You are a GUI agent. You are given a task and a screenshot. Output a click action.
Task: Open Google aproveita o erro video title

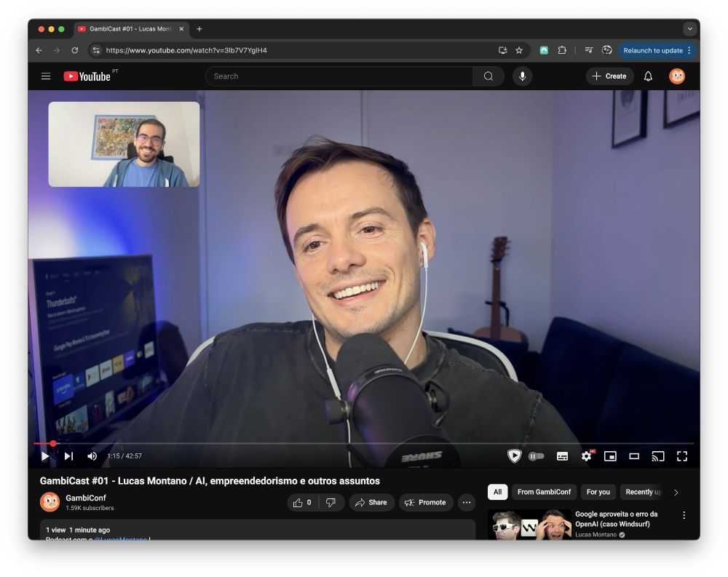[616, 519]
